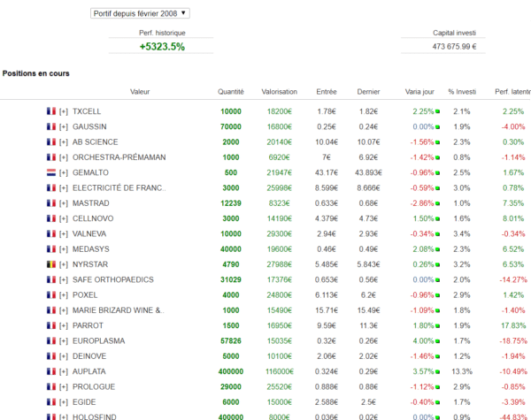531x420 pixels.
Task: Click the French flag icon beside EGIDE
Action: click(51, 401)
